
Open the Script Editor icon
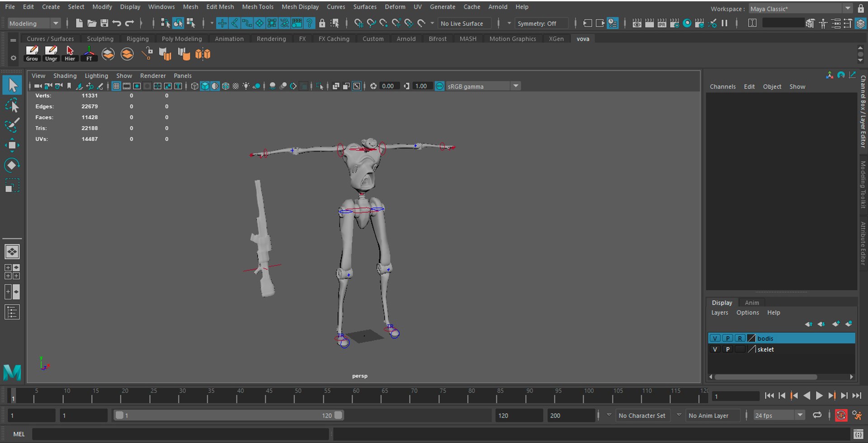858,434
